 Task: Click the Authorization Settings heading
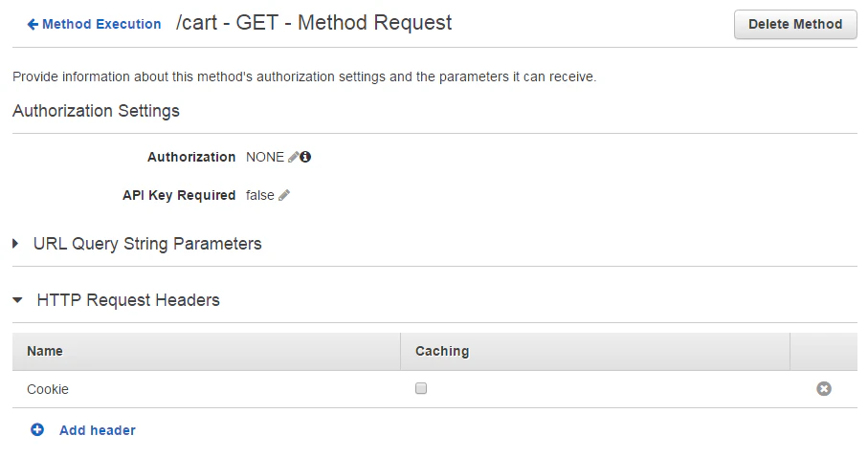pyautogui.click(x=96, y=111)
